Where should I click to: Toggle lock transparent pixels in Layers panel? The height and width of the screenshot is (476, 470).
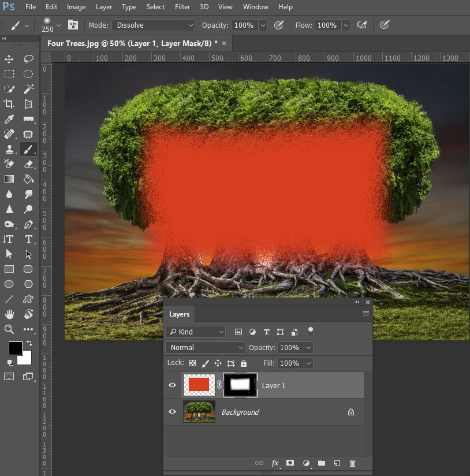click(x=192, y=363)
